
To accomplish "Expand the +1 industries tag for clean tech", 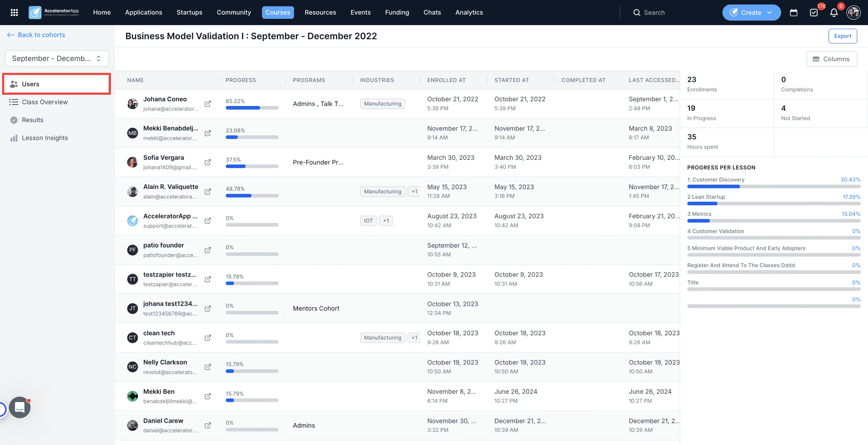I will [x=414, y=338].
